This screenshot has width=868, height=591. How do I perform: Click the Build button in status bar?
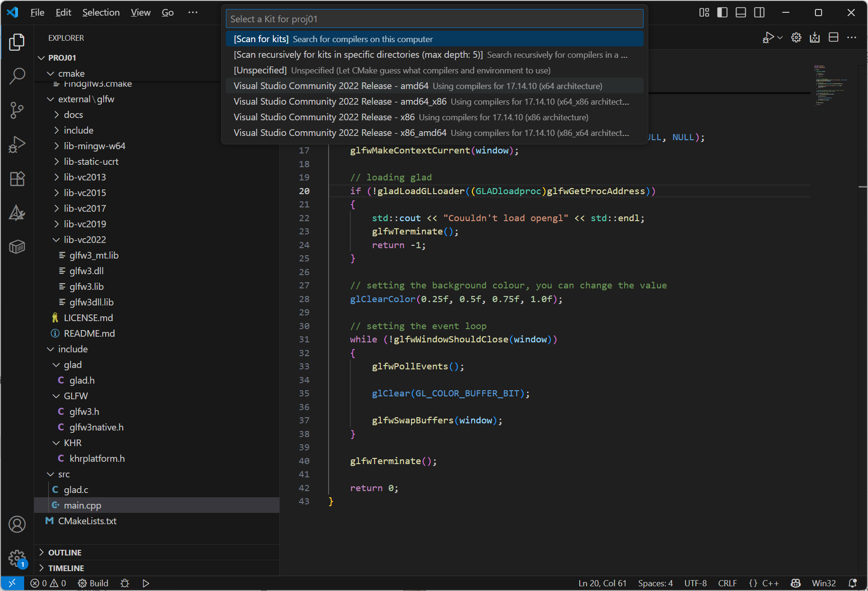93,583
